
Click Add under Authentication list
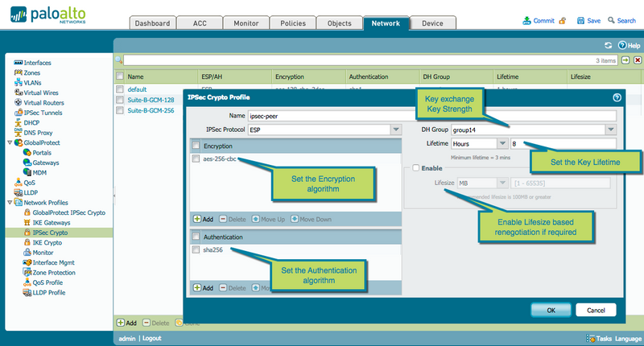click(204, 288)
